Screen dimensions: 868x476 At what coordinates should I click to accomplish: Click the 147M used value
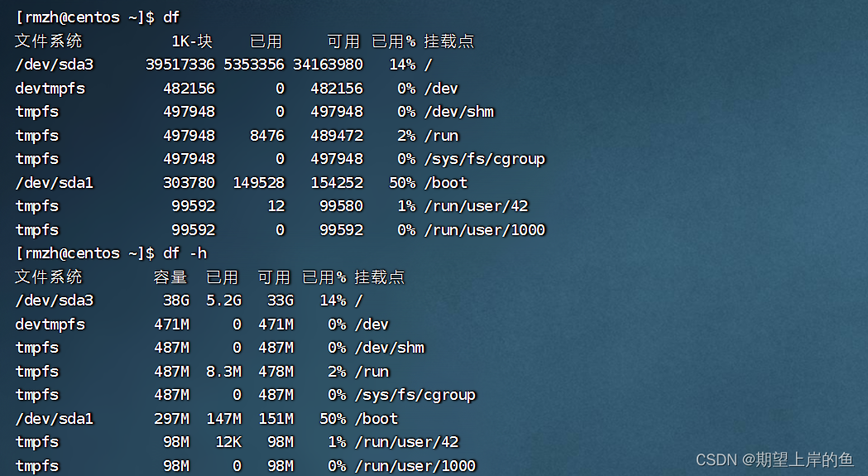click(223, 419)
